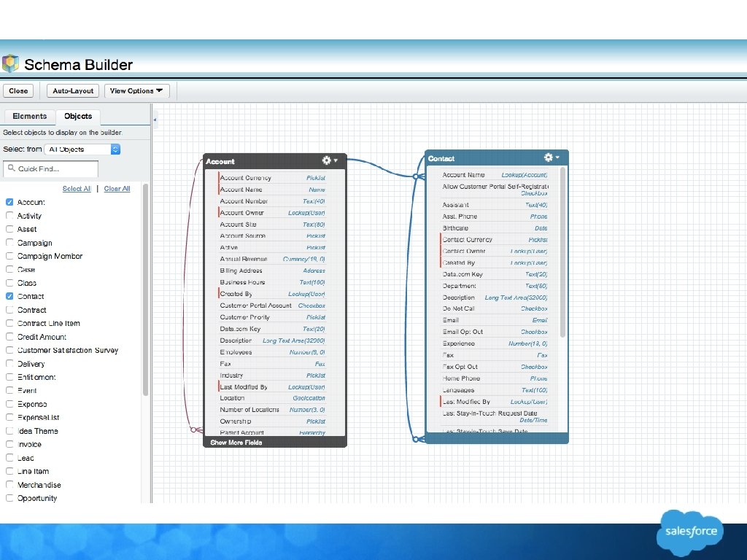Switch to the Elements tab
The height and width of the screenshot is (560, 747).
29,116
